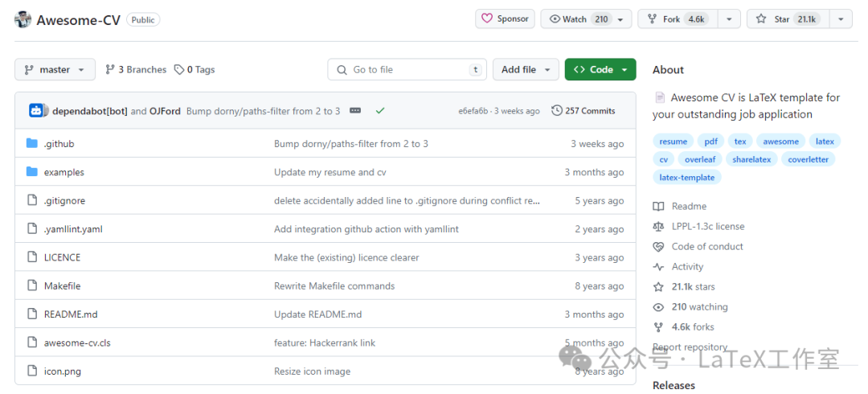Open the examples folder icon
This screenshot has width=868, height=394.
pyautogui.click(x=32, y=172)
